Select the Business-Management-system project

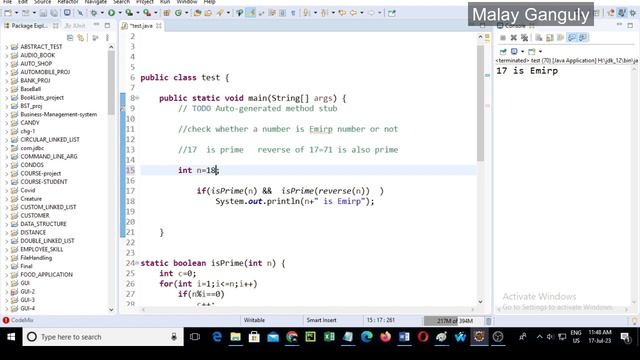point(59,114)
